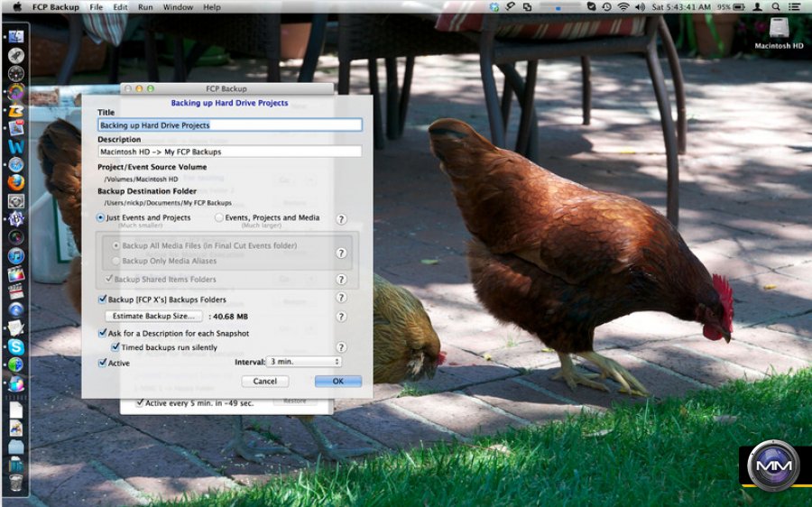Disable the Active checkbox
Viewport: 812px width, 507px height.
tap(102, 364)
